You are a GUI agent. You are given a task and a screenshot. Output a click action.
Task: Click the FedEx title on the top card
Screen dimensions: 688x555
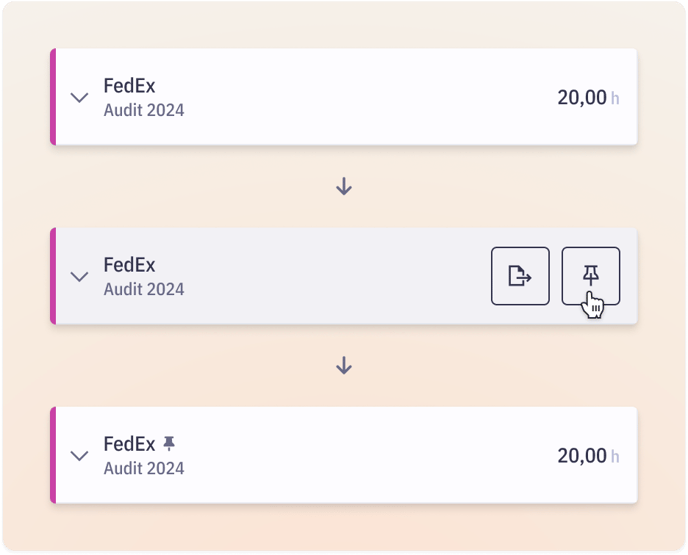(x=129, y=86)
